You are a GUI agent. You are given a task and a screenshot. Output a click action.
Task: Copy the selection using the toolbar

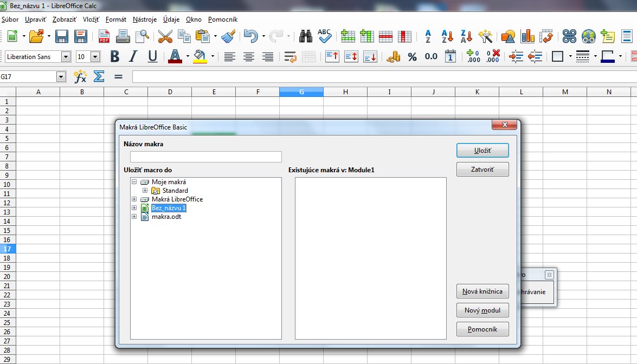tap(184, 36)
